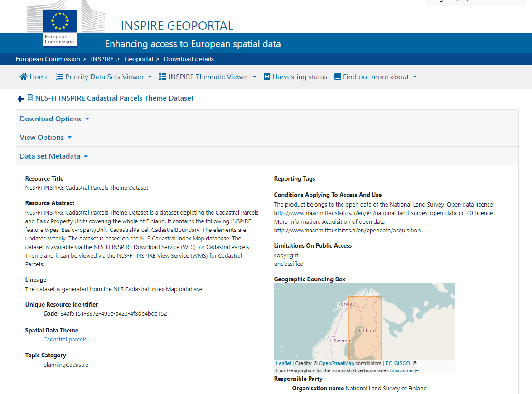Click the INSPIRE Thematic Viewer grid icon

coord(163,77)
